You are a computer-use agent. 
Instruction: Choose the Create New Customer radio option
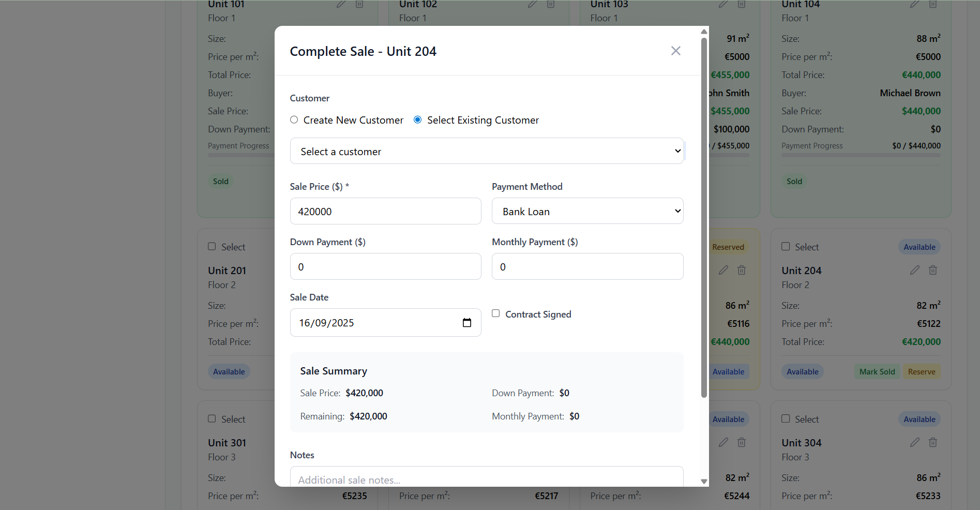(x=294, y=120)
